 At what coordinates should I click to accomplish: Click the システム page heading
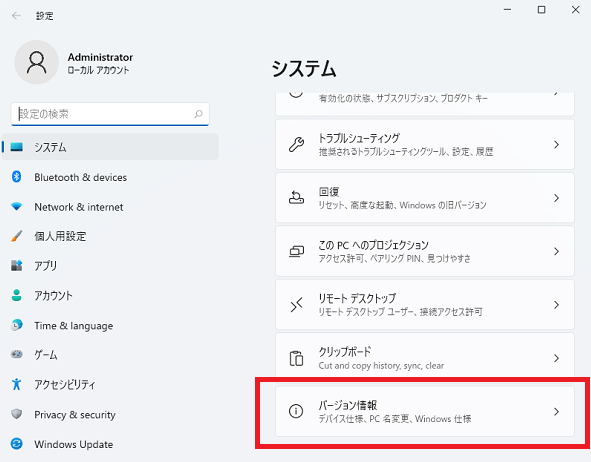pos(304,69)
